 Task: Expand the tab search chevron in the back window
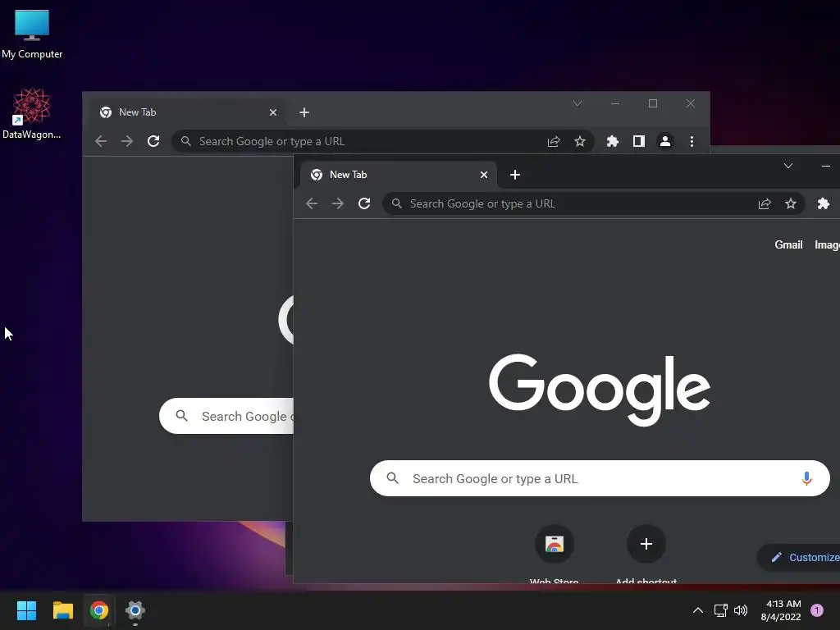(x=577, y=103)
